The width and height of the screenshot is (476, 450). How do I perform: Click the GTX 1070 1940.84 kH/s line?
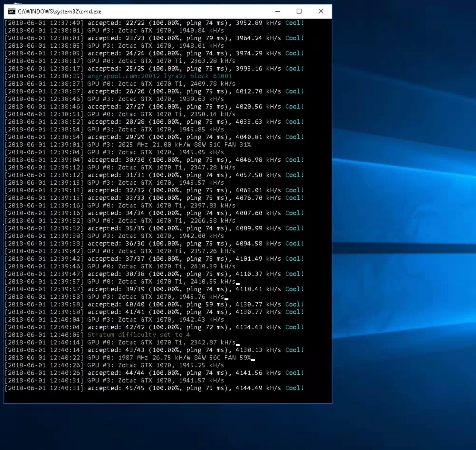(x=115, y=30)
